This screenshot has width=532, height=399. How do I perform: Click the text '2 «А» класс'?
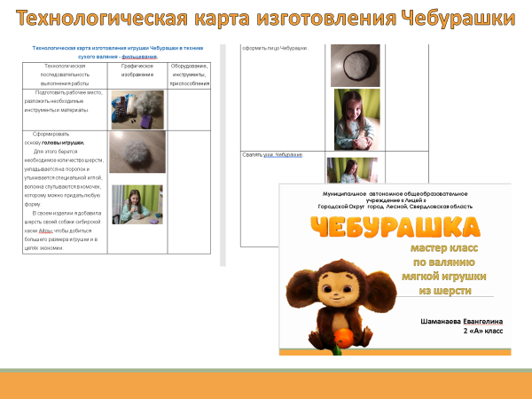483,331
